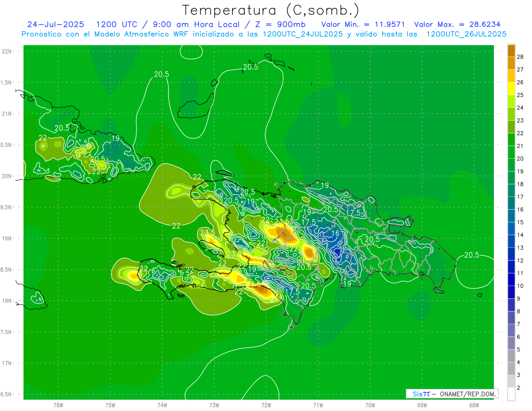Screen dimensions: 532x411
Task: Click the '76W' longitude axis label
Action: click(x=58, y=405)
